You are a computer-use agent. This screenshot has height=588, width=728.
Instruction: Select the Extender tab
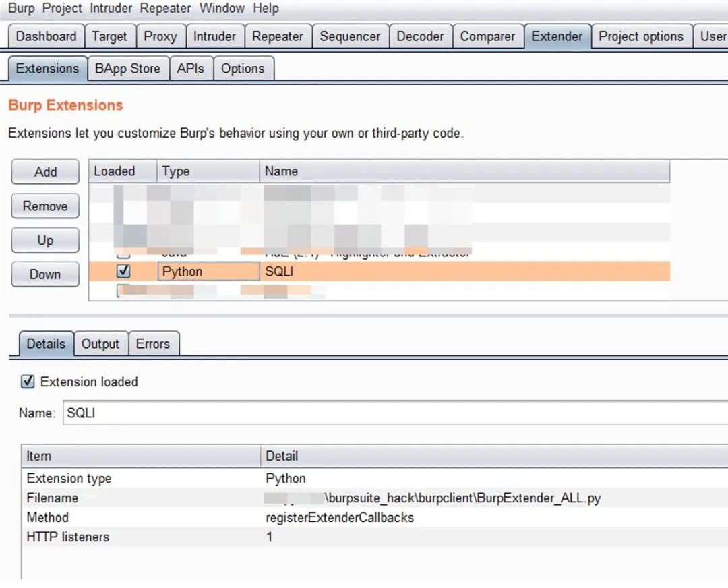(557, 36)
